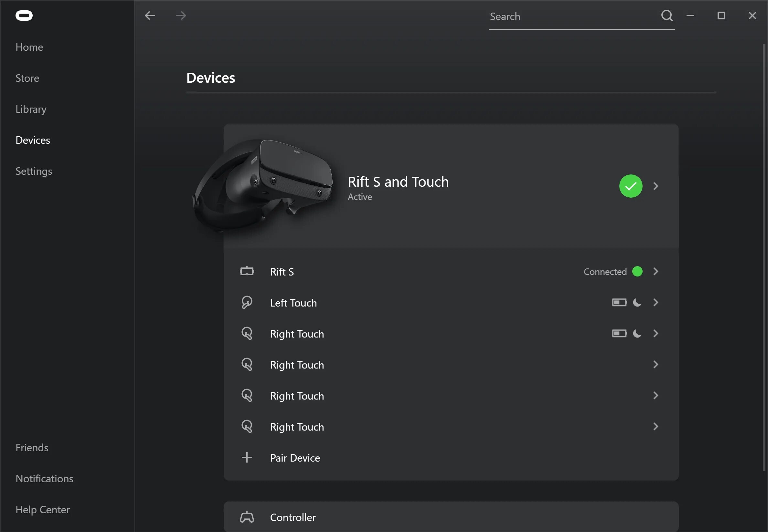Click the green checkmark status icon
The image size is (768, 532).
coord(631,186)
